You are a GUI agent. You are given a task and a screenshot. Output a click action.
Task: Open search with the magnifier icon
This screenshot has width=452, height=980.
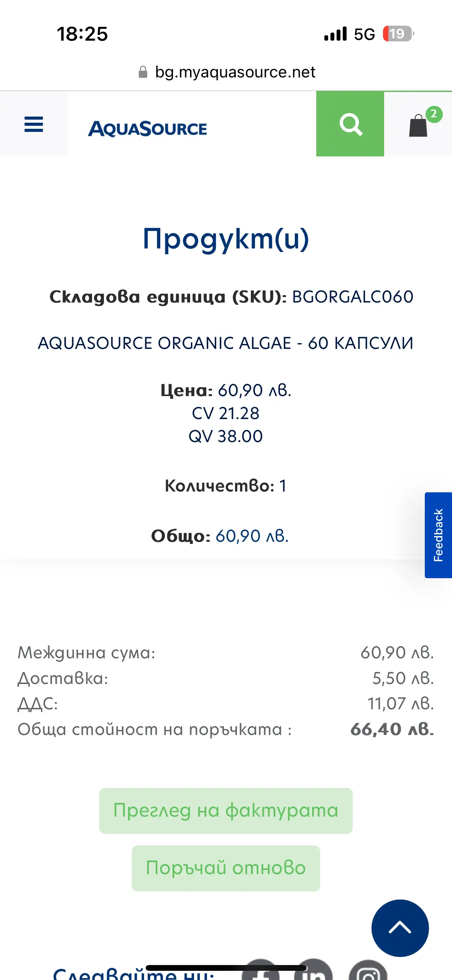[x=350, y=124]
